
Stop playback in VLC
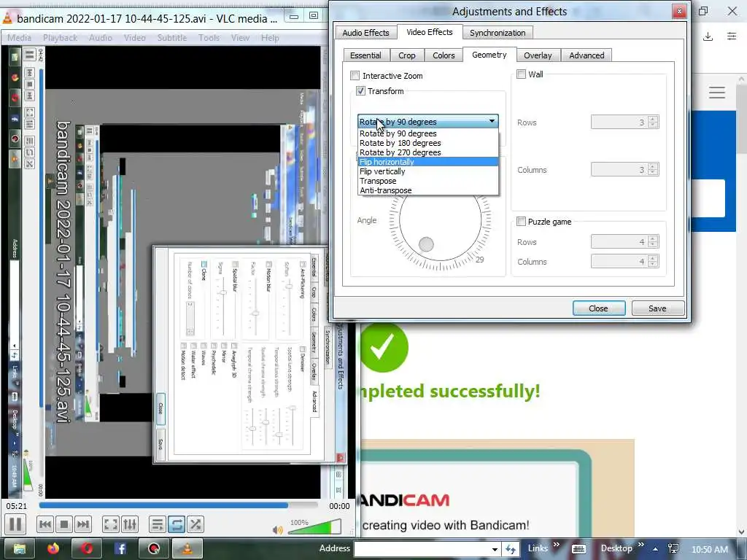coord(64,524)
